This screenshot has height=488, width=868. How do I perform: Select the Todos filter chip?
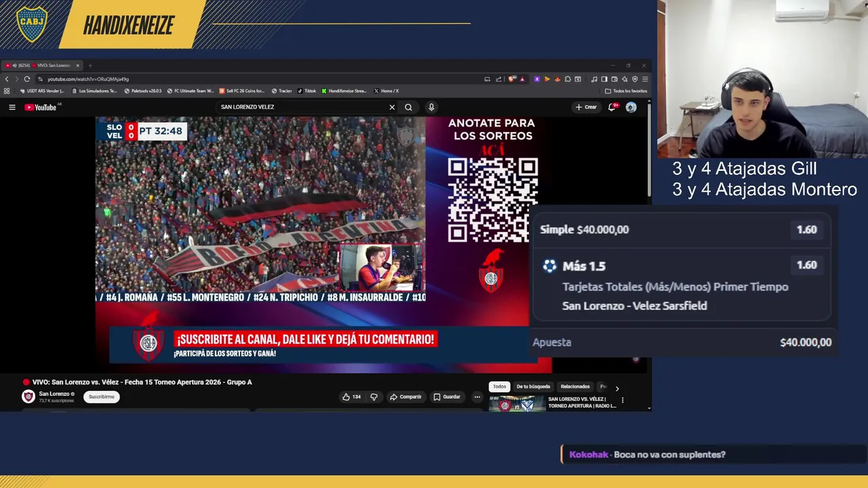(500, 386)
